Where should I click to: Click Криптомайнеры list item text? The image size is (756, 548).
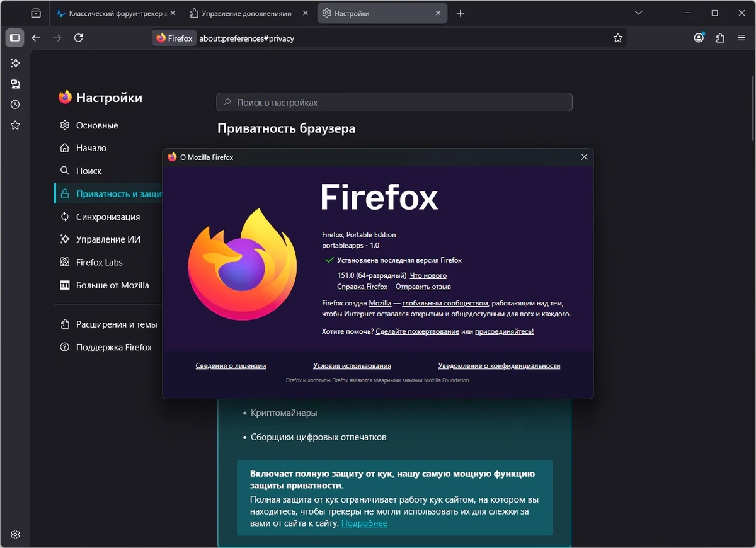coord(283,413)
